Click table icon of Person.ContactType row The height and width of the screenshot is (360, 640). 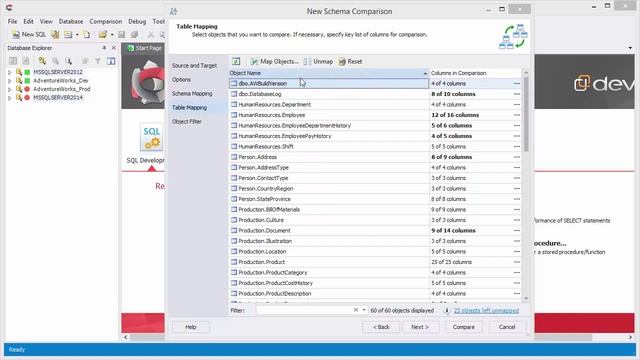[x=234, y=178]
